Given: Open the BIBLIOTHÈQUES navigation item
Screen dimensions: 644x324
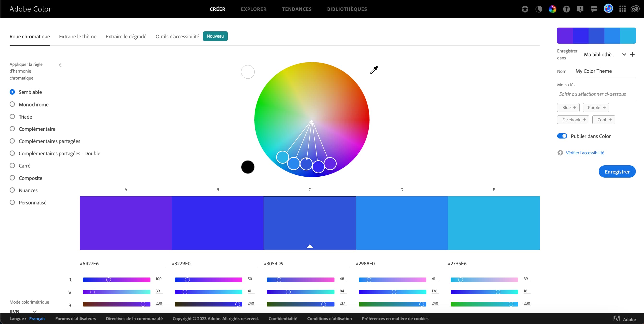Looking at the screenshot, I should [347, 9].
